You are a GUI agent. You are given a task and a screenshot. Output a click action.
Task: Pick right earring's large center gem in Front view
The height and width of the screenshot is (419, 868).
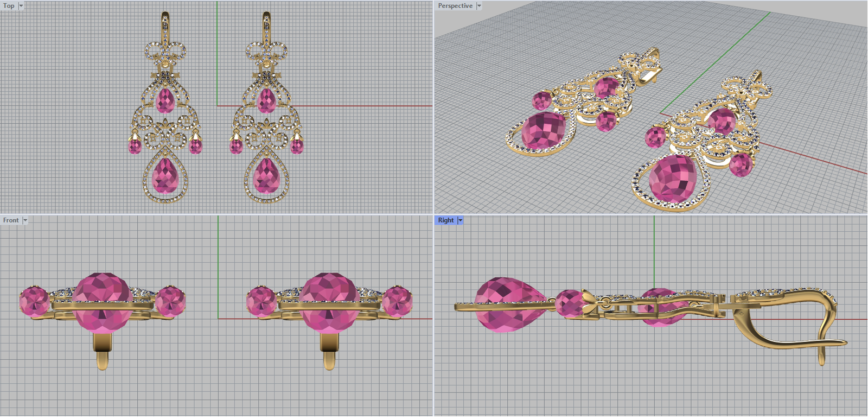point(329,301)
